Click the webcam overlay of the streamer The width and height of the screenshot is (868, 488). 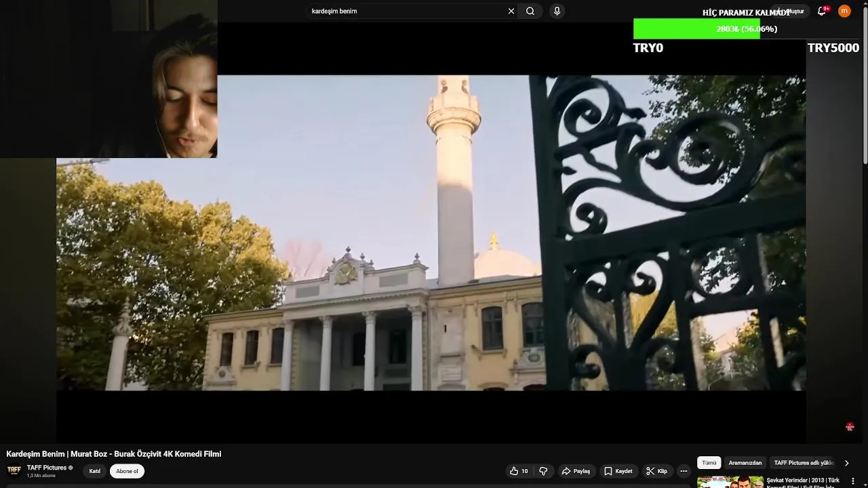pos(108,79)
